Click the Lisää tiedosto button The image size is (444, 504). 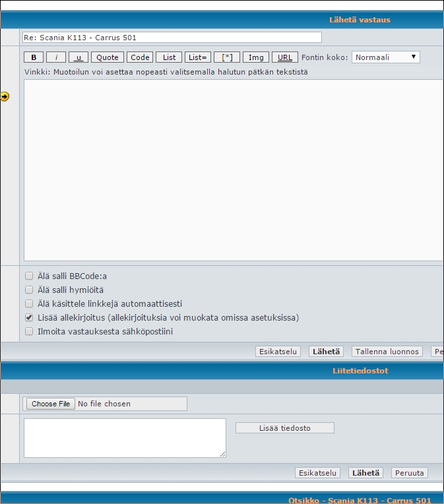[x=285, y=428]
